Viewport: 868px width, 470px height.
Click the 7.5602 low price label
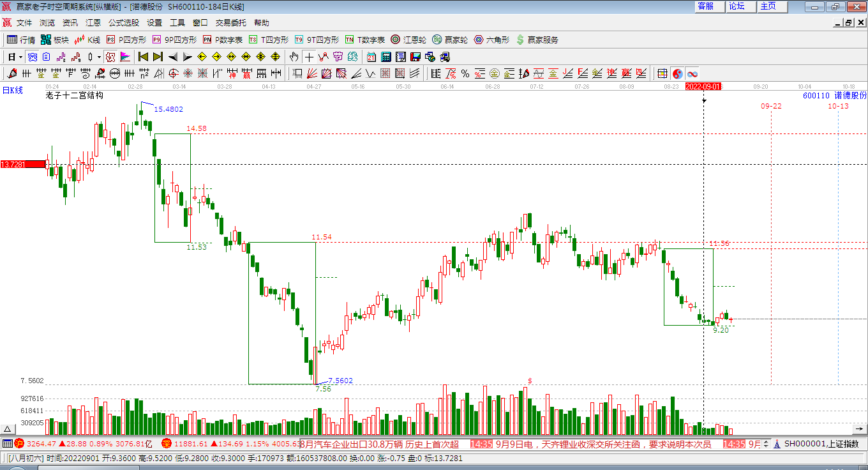pos(340,381)
